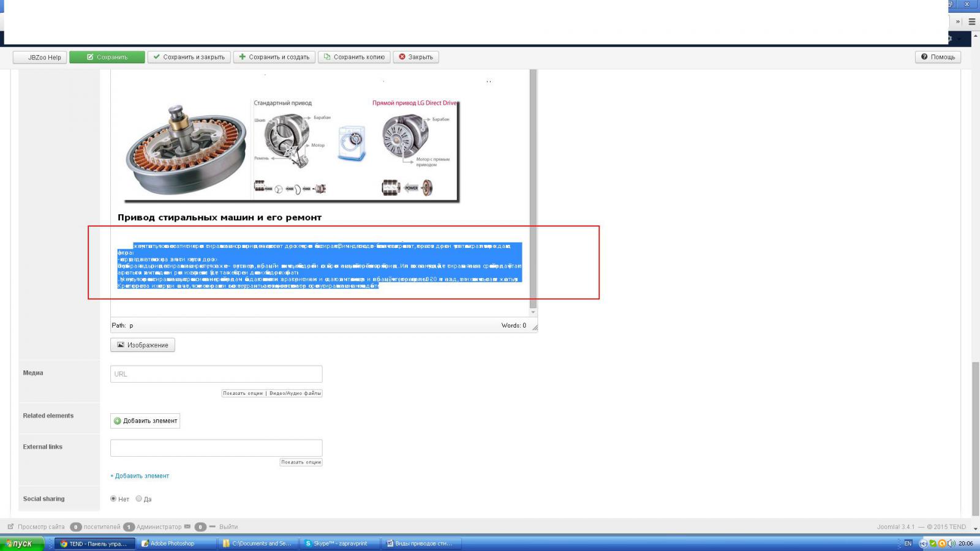
Task: Select the Нет radio for Social sharing
Action: (113, 499)
